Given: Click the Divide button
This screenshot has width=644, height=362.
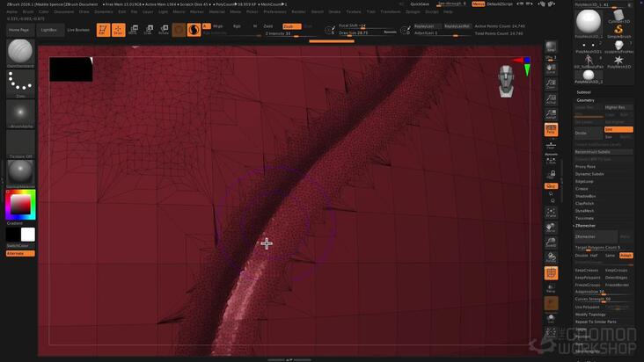Looking at the screenshot, I should [x=589, y=134].
